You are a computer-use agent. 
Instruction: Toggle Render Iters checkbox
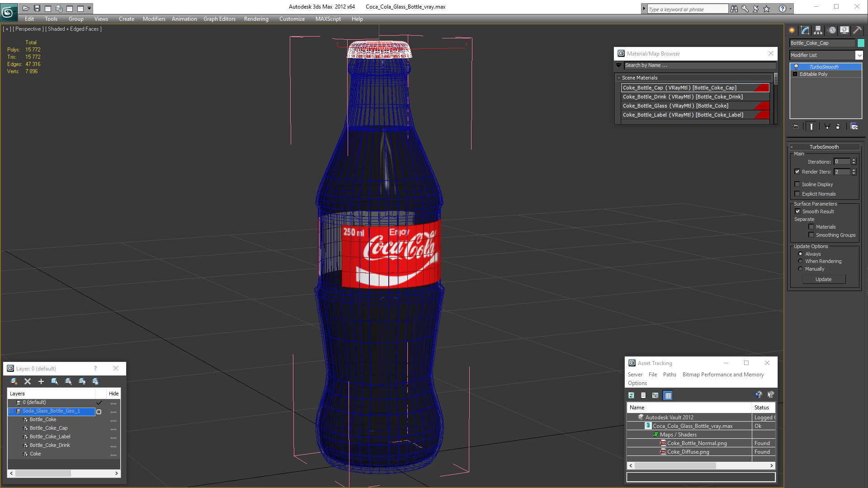[x=797, y=172]
